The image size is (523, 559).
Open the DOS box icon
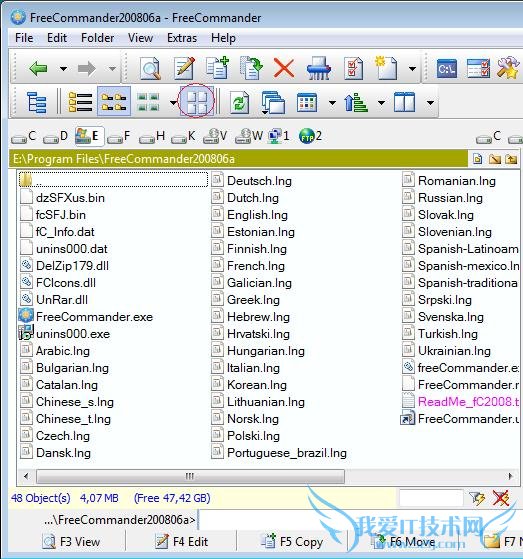click(447, 68)
